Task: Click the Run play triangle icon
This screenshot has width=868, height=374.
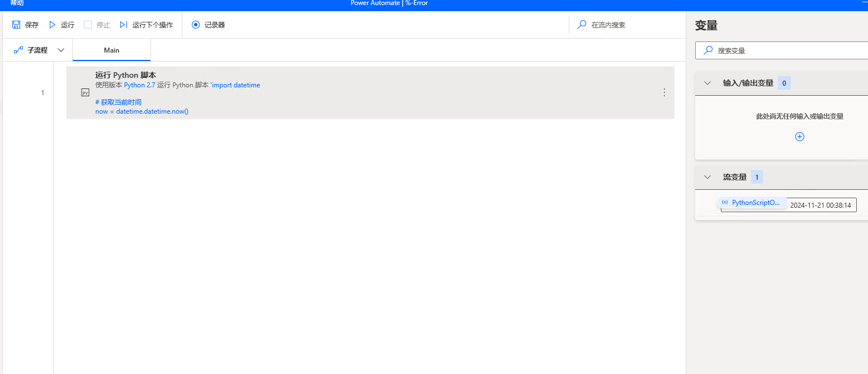Action: pyautogui.click(x=52, y=25)
